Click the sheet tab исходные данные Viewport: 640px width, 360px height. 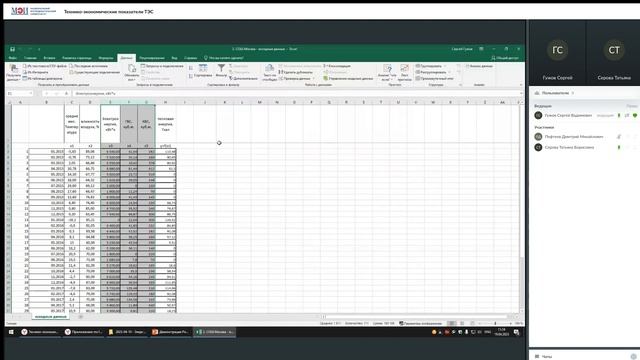point(51,317)
